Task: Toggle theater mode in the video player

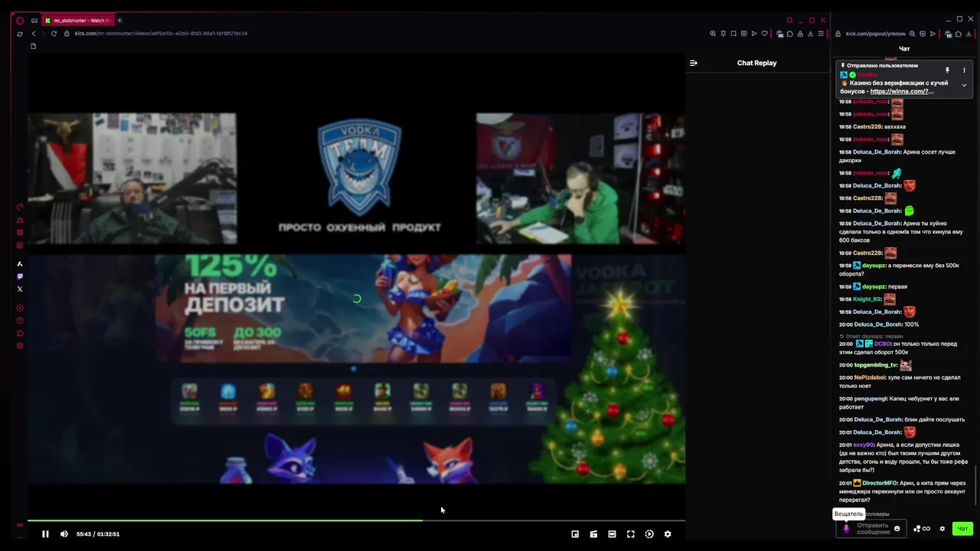Action: click(x=612, y=534)
